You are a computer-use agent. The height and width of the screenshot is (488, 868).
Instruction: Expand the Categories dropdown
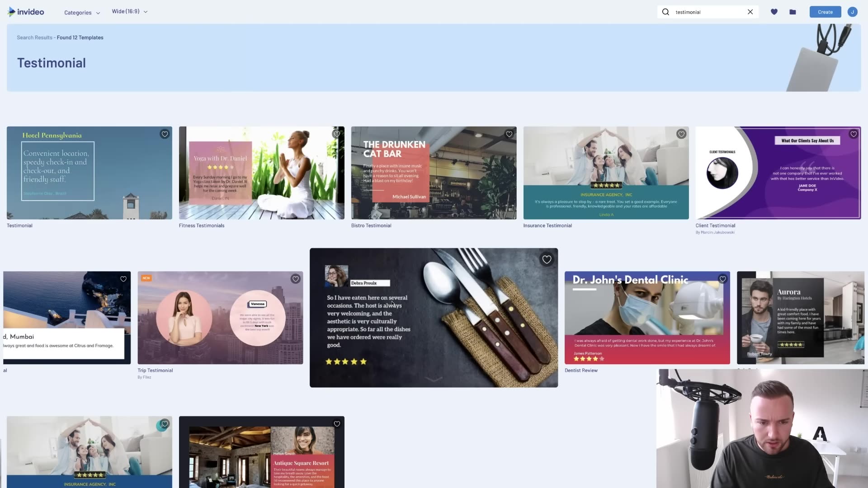(x=82, y=13)
